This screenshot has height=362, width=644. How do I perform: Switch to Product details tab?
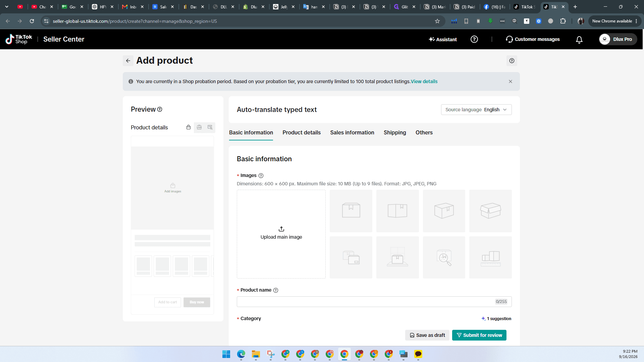point(302,133)
